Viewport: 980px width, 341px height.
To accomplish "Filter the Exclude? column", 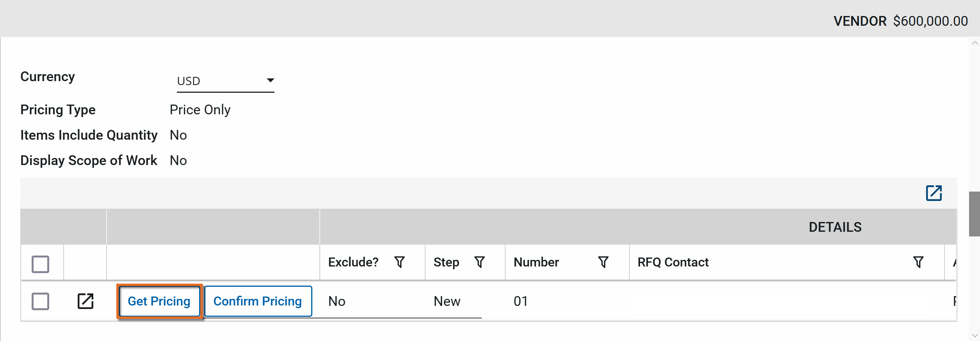I will [399, 262].
